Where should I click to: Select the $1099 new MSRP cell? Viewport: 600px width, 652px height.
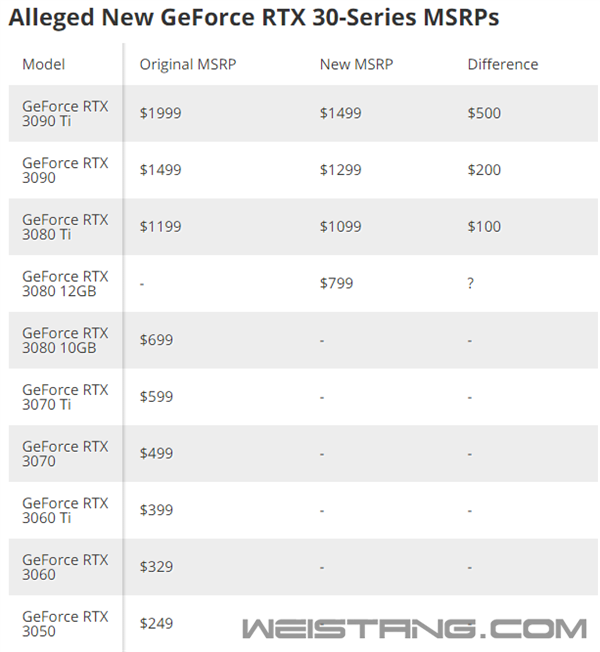click(x=341, y=227)
